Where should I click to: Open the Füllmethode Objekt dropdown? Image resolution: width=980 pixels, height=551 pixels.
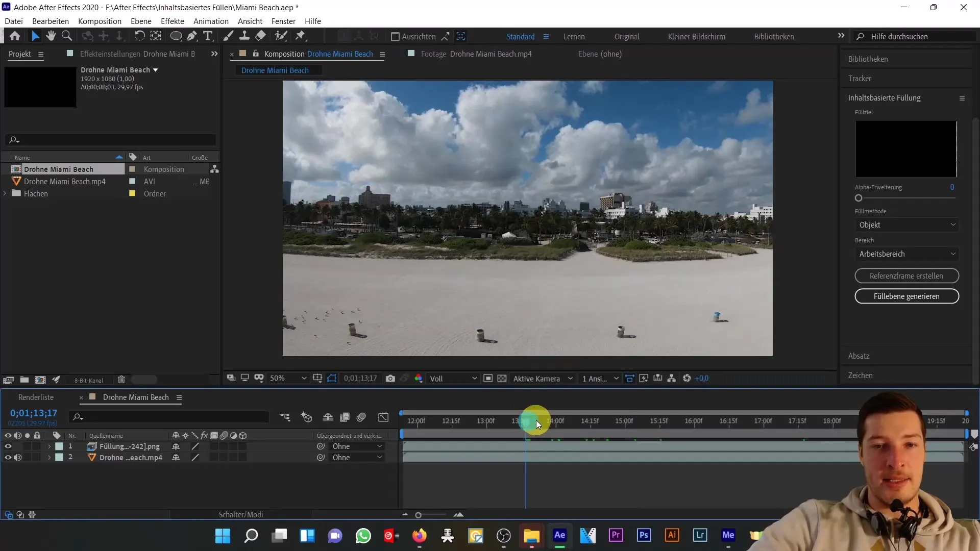(906, 225)
